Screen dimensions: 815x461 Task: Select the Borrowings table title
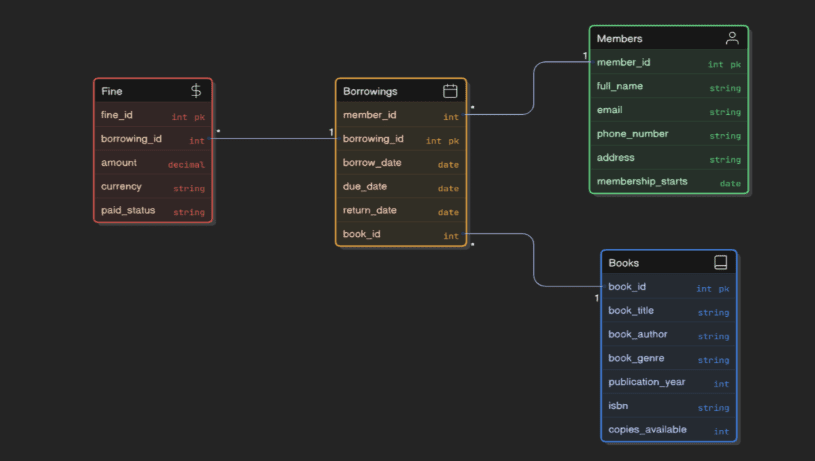[x=370, y=91]
